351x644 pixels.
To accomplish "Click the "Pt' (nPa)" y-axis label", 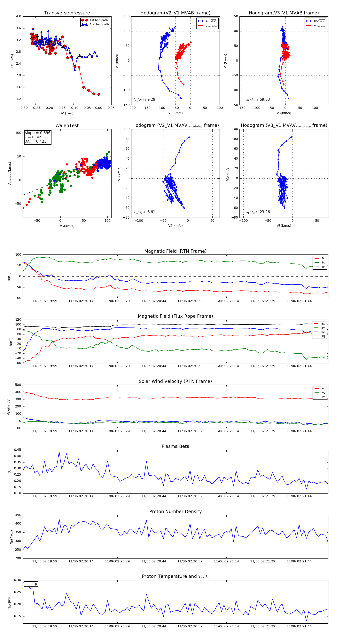I will click(12, 61).
